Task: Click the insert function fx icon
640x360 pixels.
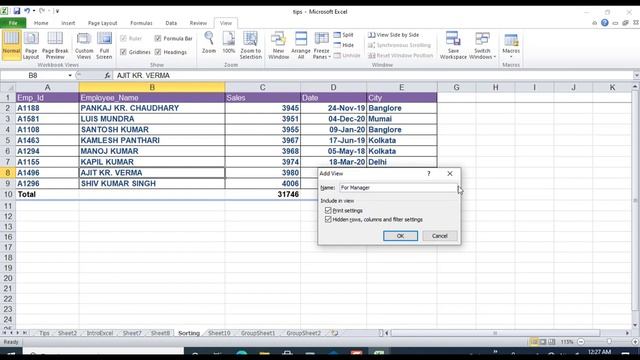Action: click(107, 76)
